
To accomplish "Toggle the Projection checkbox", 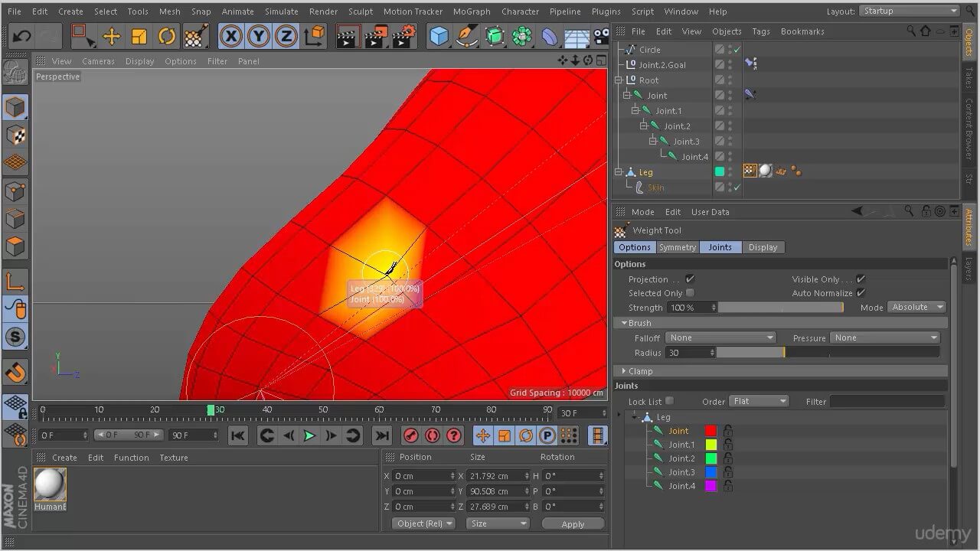I will pyautogui.click(x=690, y=279).
